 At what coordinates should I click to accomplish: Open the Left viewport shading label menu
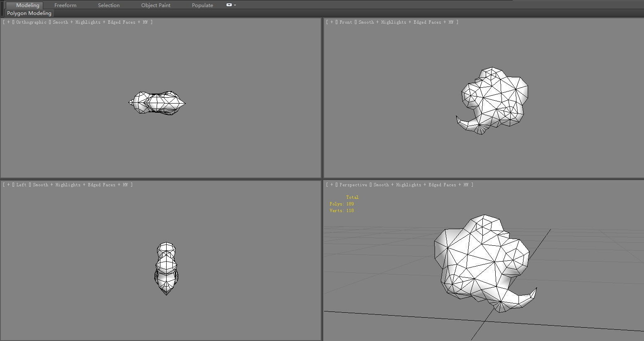click(x=80, y=185)
